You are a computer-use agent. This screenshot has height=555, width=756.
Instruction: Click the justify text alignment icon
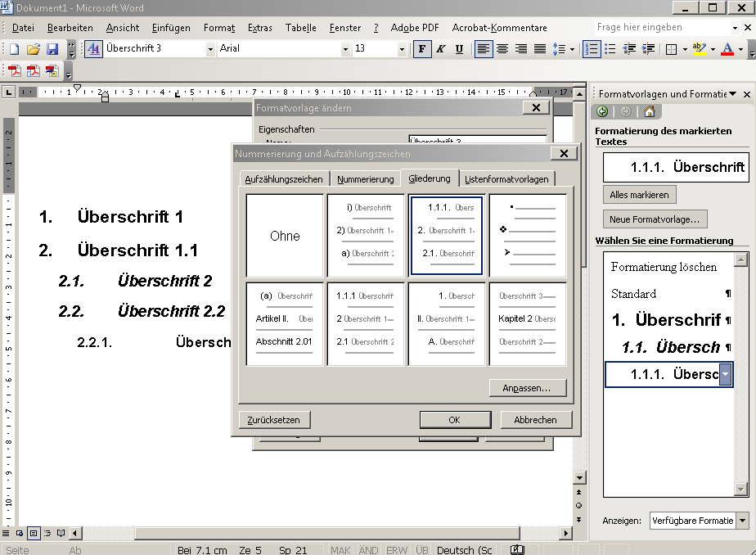(540, 49)
